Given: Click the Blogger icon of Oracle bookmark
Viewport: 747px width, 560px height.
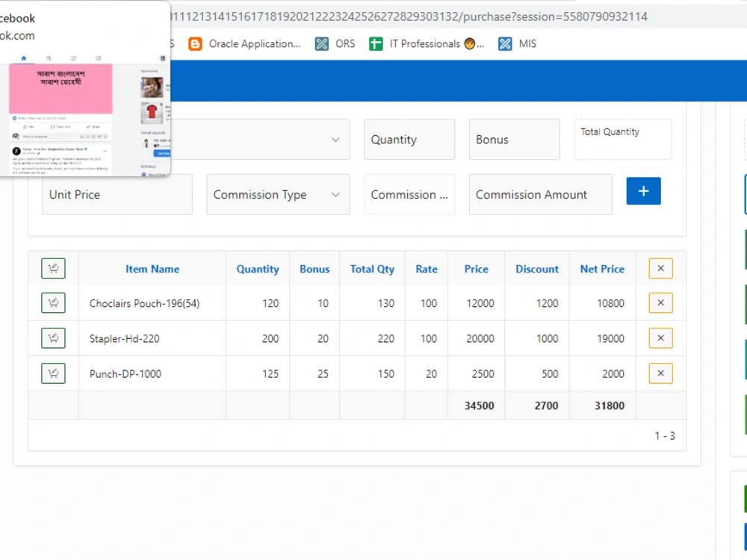Looking at the screenshot, I should (195, 44).
